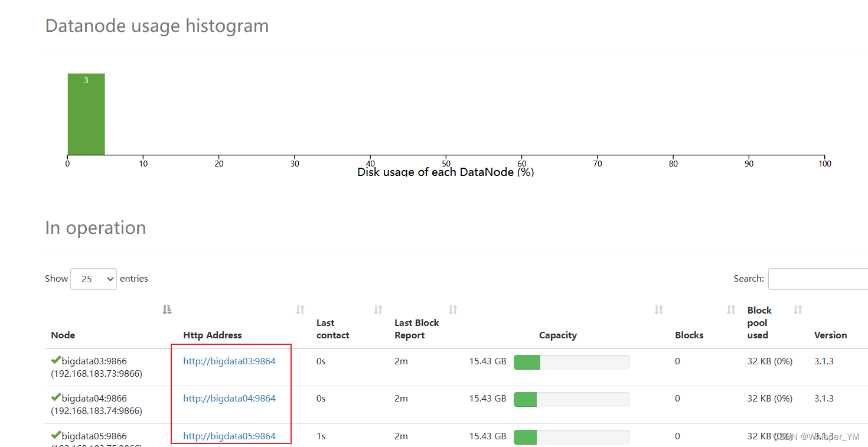Click the sort icon above Http Address
This screenshot has width=868, height=447.
[300, 309]
